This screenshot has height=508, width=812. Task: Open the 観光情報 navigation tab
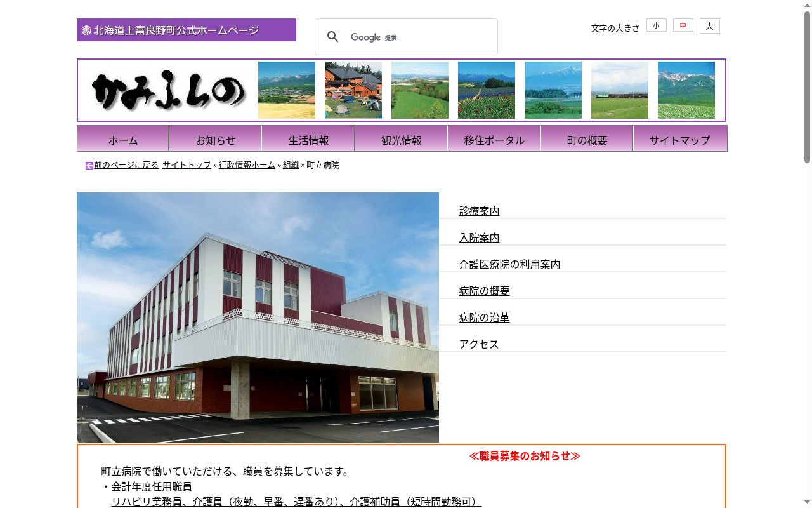(x=402, y=139)
